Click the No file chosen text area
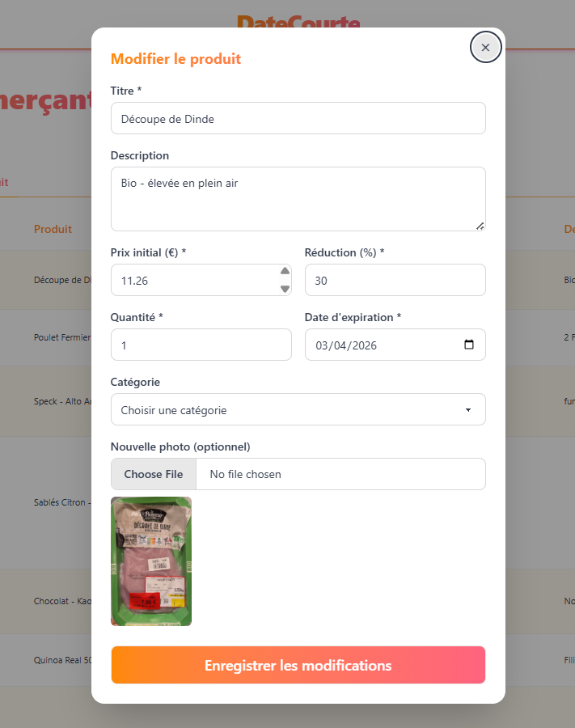The height and width of the screenshot is (728, 575). pyautogui.click(x=246, y=474)
